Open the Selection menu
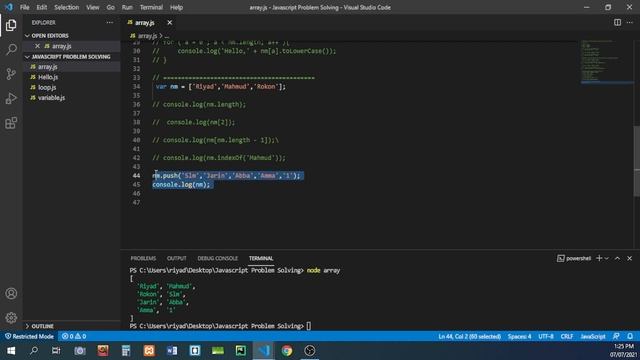This screenshot has width=640, height=360. click(x=67, y=7)
